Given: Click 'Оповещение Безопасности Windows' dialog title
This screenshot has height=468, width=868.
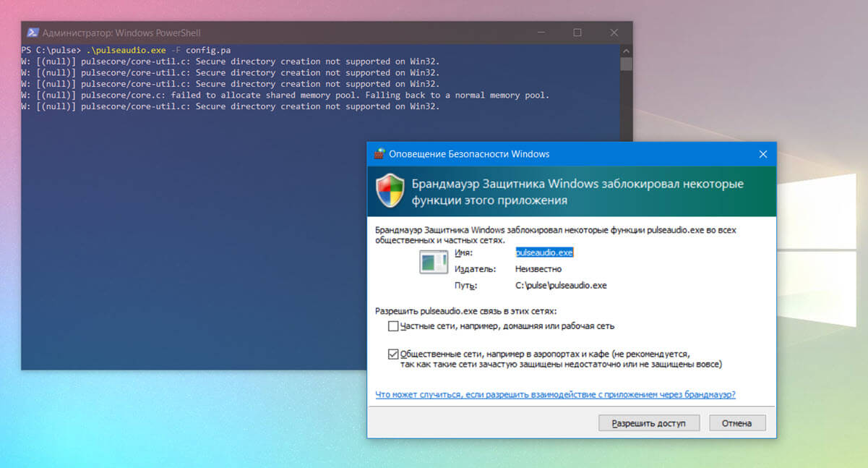Looking at the screenshot, I should (469, 154).
